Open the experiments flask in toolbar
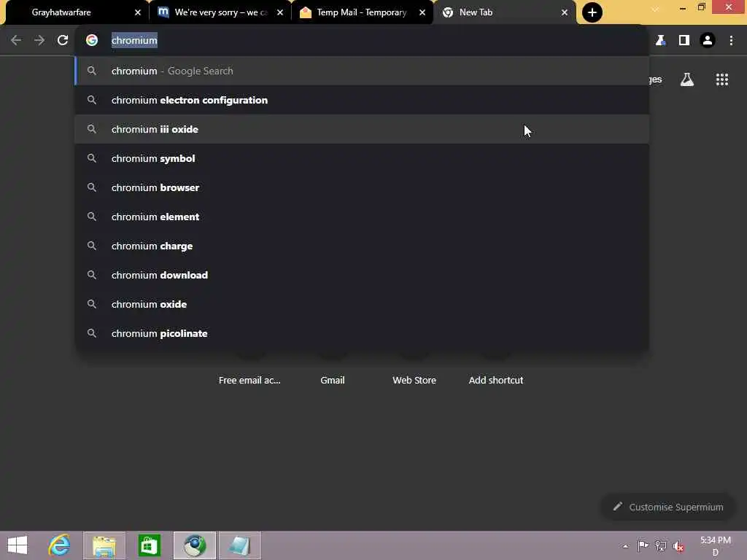Image resolution: width=747 pixels, height=560 pixels. tap(660, 41)
